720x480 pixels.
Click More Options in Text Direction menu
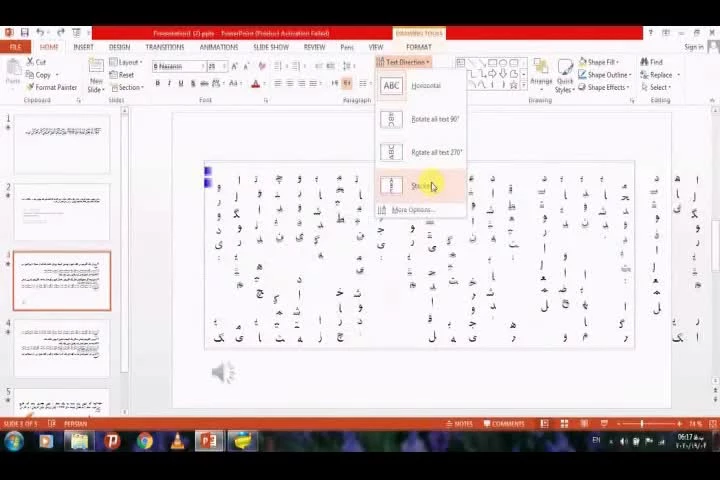[x=410, y=210]
